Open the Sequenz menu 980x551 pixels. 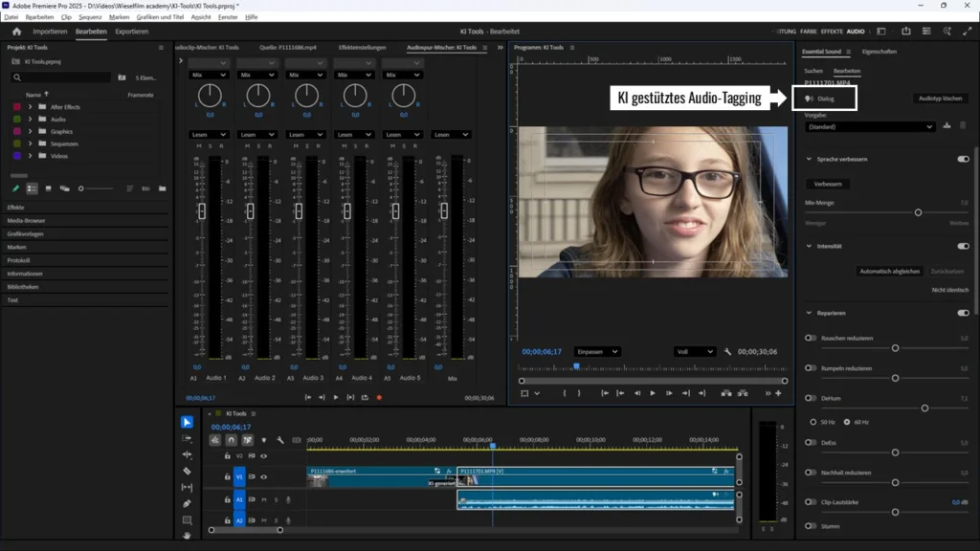(x=90, y=17)
